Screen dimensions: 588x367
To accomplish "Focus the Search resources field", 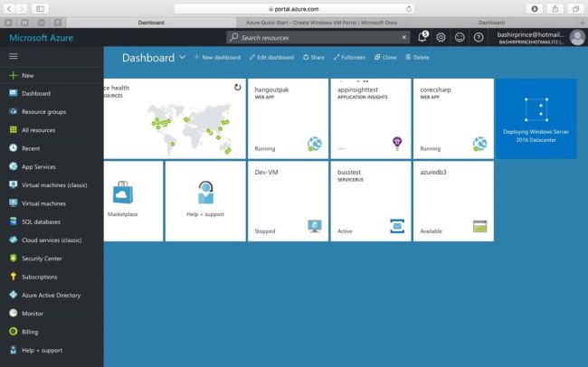I will pos(318,37).
